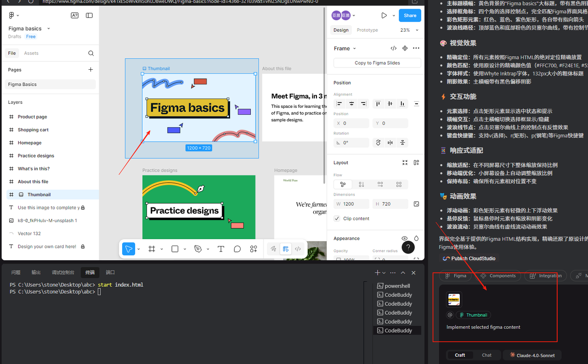Expand the Present options chevron
Viewport: 588px width, 364px height.
tap(394, 16)
